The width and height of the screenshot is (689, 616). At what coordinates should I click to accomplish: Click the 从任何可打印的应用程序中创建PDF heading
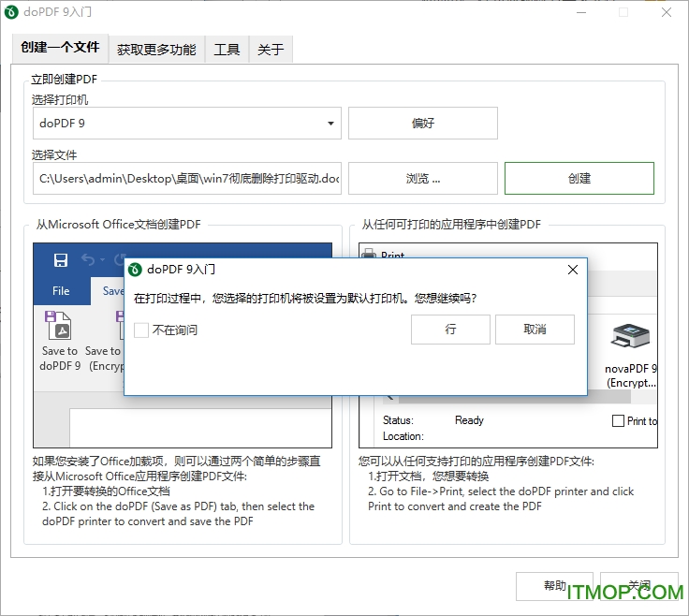coord(451,225)
